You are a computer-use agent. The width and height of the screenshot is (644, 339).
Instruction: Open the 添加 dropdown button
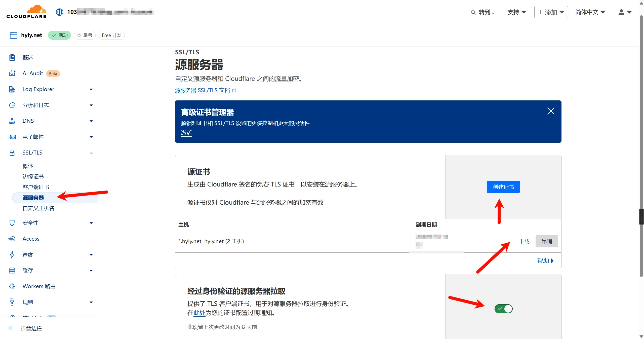pos(551,12)
